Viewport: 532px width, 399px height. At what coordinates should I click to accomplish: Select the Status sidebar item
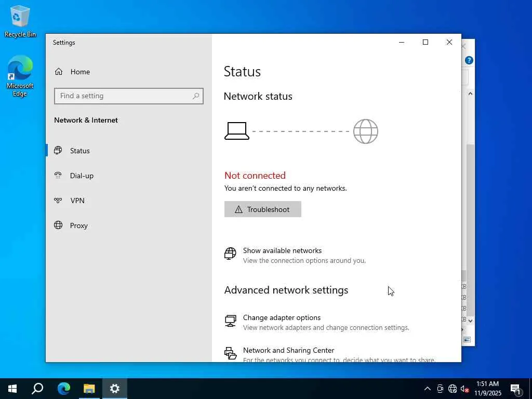[129, 151]
